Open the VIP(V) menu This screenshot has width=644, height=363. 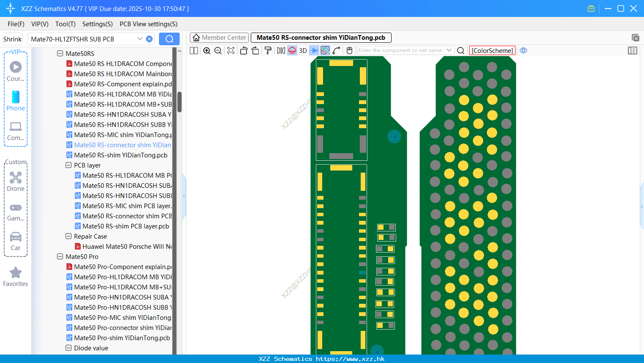[x=40, y=24]
